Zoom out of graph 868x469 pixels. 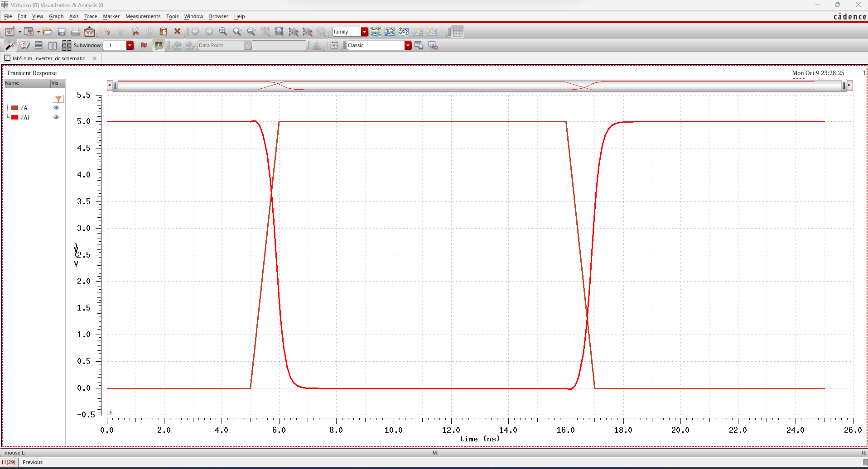coord(251,32)
